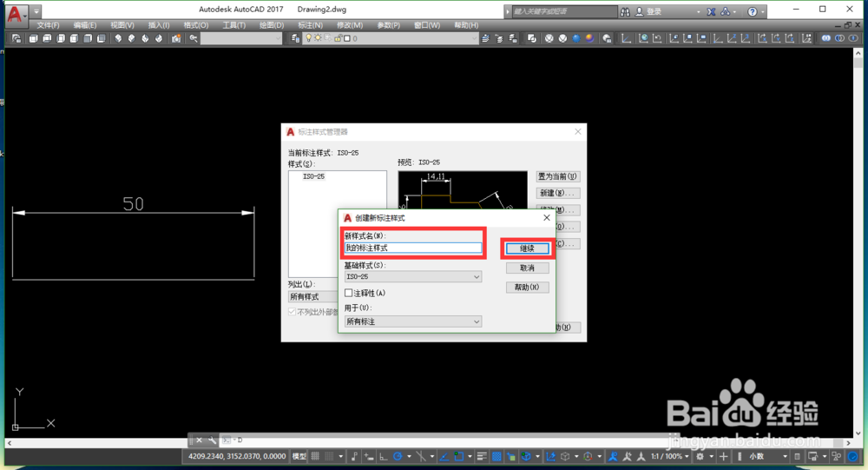Toggle ortho mode in status bar
This screenshot has height=470, width=868.
coord(383,456)
